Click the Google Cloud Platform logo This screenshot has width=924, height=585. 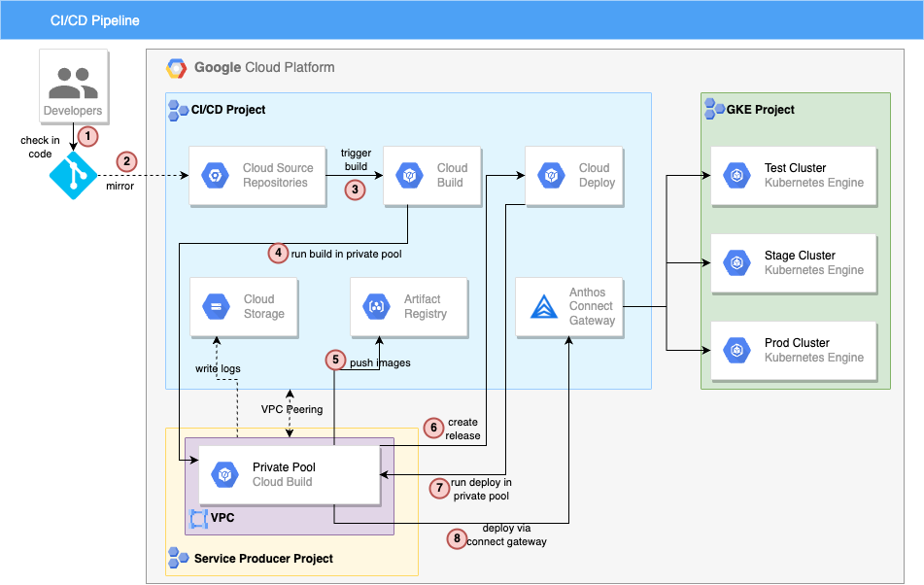[176, 68]
